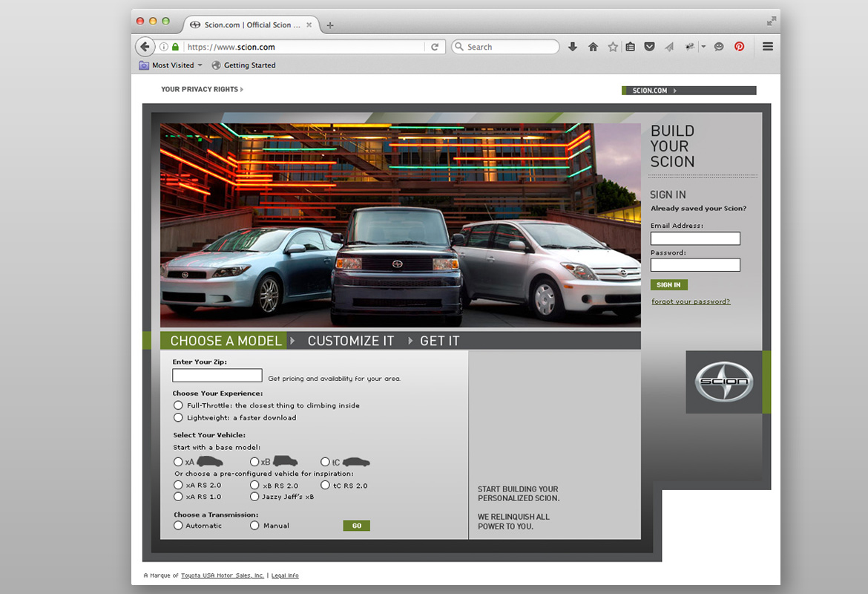Click the Scion logo badge
Viewport: 868px width, 594px height.
coord(724,382)
